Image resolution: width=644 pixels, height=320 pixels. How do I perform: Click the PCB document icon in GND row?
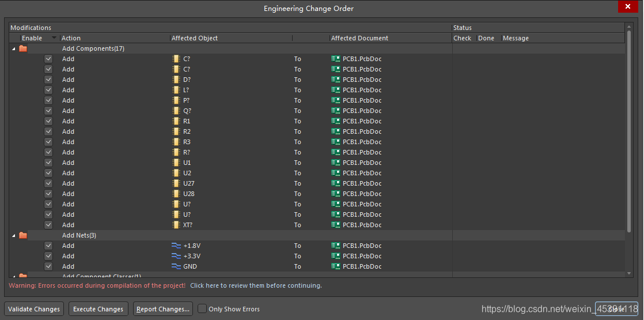pos(336,266)
